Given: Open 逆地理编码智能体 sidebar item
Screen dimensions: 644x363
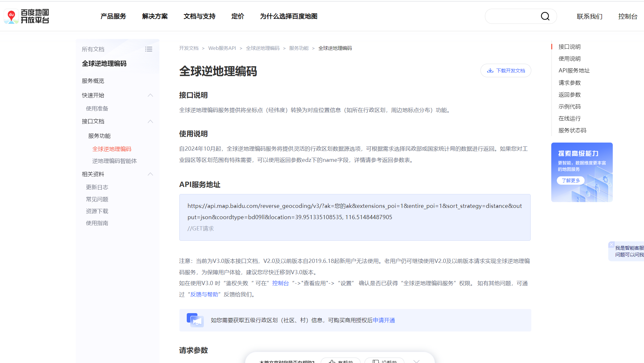Looking at the screenshot, I should (114, 161).
